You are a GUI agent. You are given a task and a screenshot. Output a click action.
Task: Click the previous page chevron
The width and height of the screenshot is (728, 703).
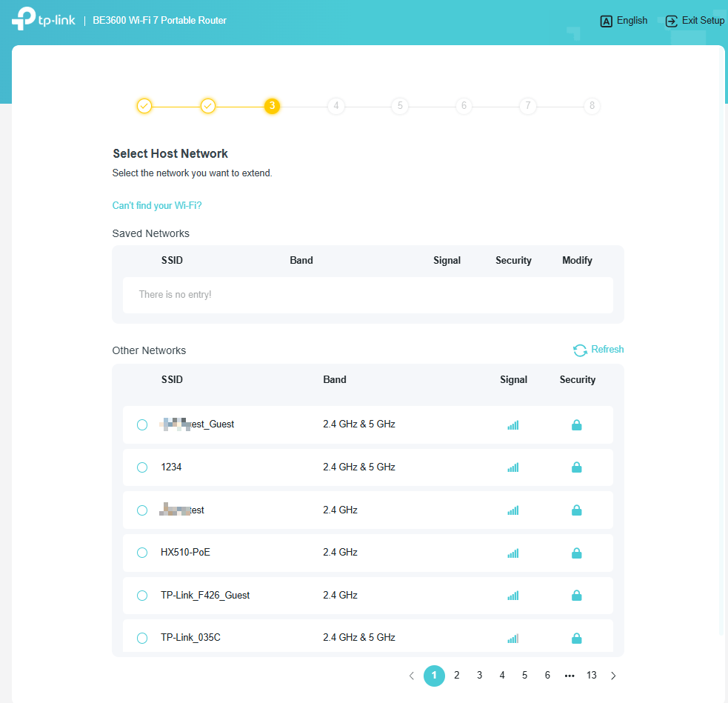click(x=412, y=675)
